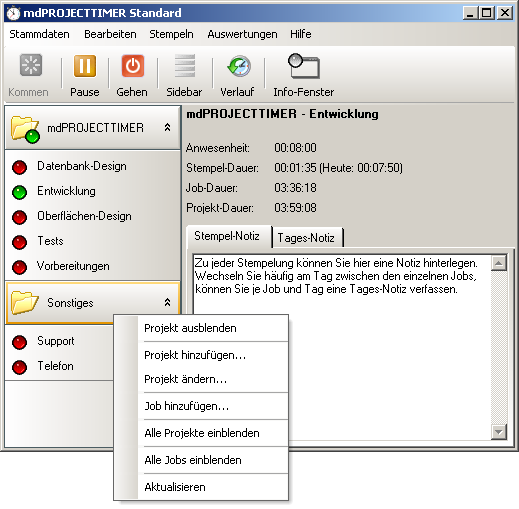The width and height of the screenshot is (519, 509).
Task: Collapse the Sonstiges project group chevron
Action: pos(167,302)
